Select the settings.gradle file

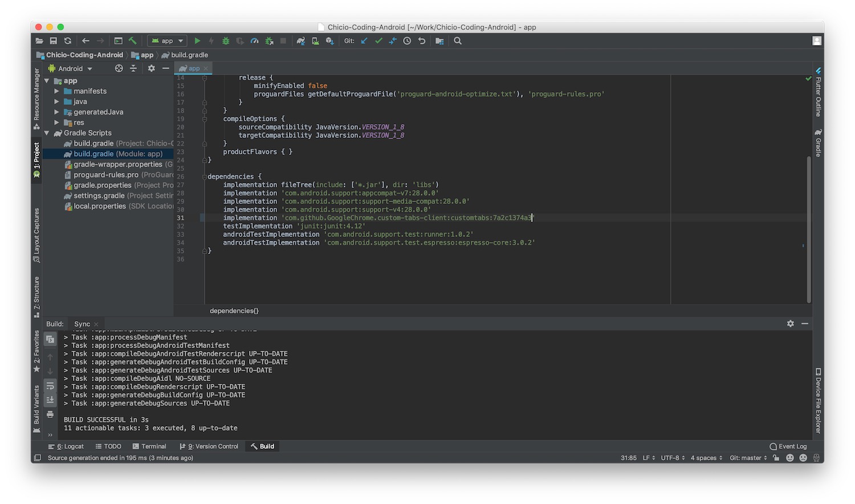(118, 196)
